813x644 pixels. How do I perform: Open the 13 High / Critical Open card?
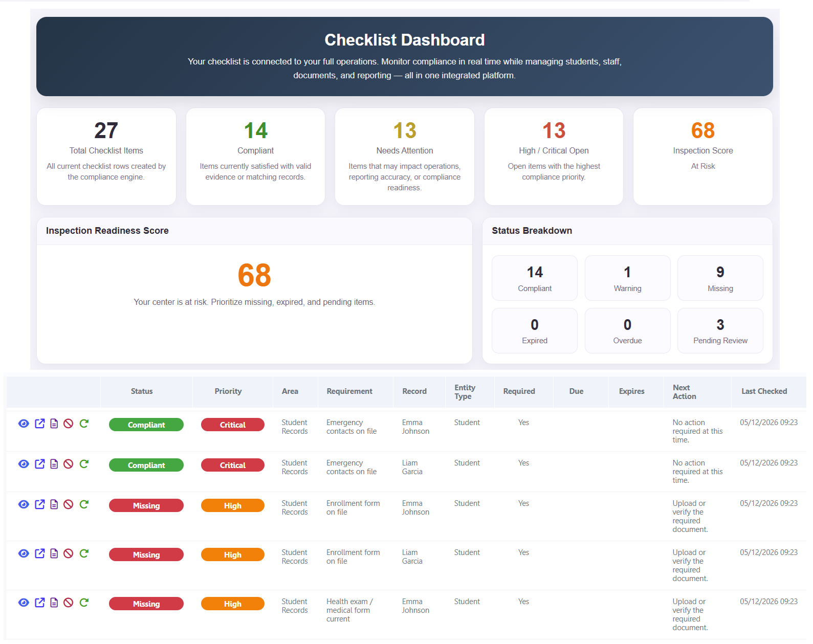pos(554,157)
